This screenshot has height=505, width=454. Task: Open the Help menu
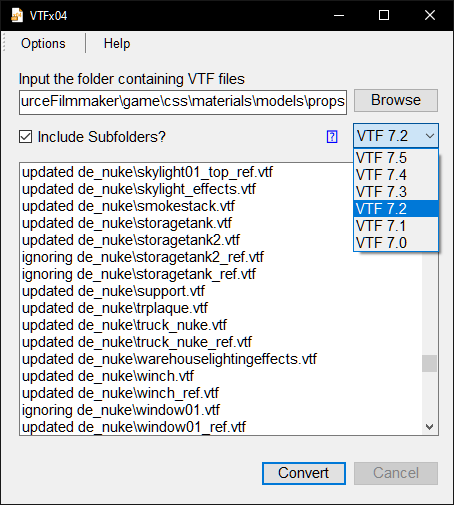coord(117,43)
